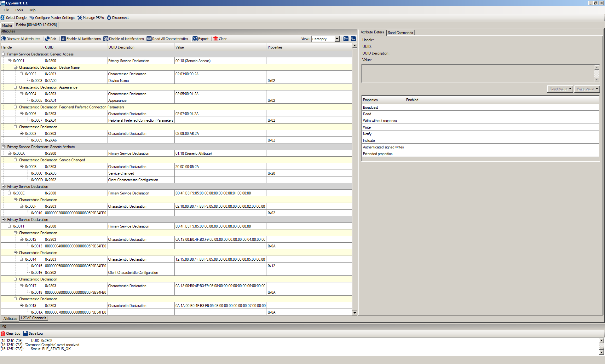Collapse the Generic Access primary service
This screenshot has width=605, height=364.
[x=3, y=54]
